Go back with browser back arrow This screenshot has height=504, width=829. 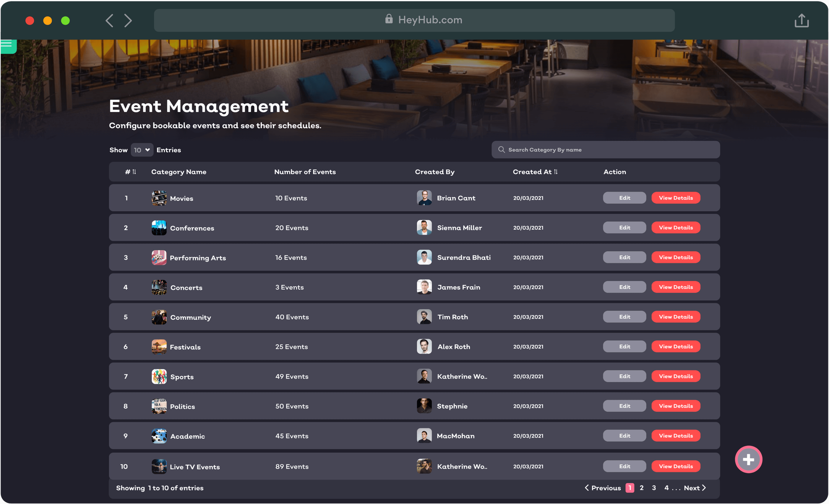[109, 20]
